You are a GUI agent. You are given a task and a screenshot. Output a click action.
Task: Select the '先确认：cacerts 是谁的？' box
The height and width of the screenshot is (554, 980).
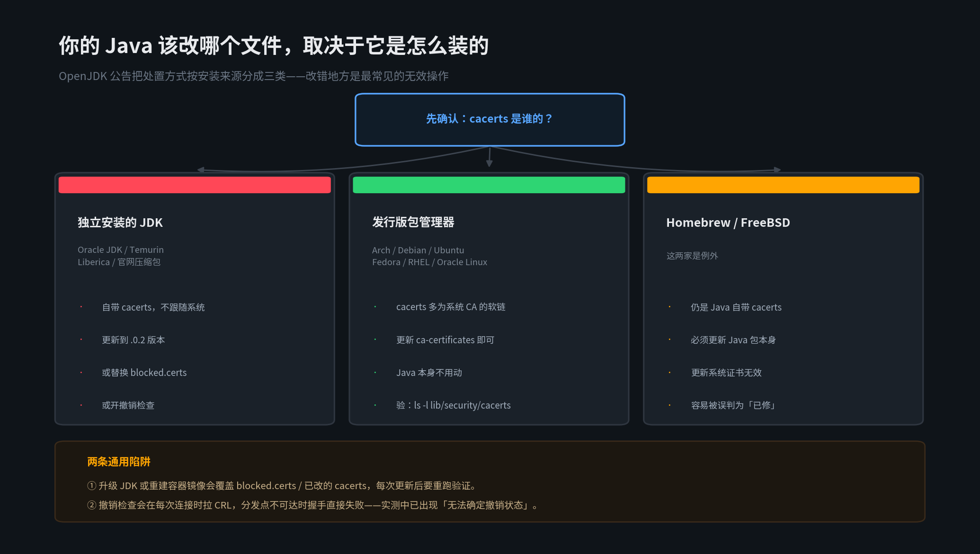(x=490, y=120)
